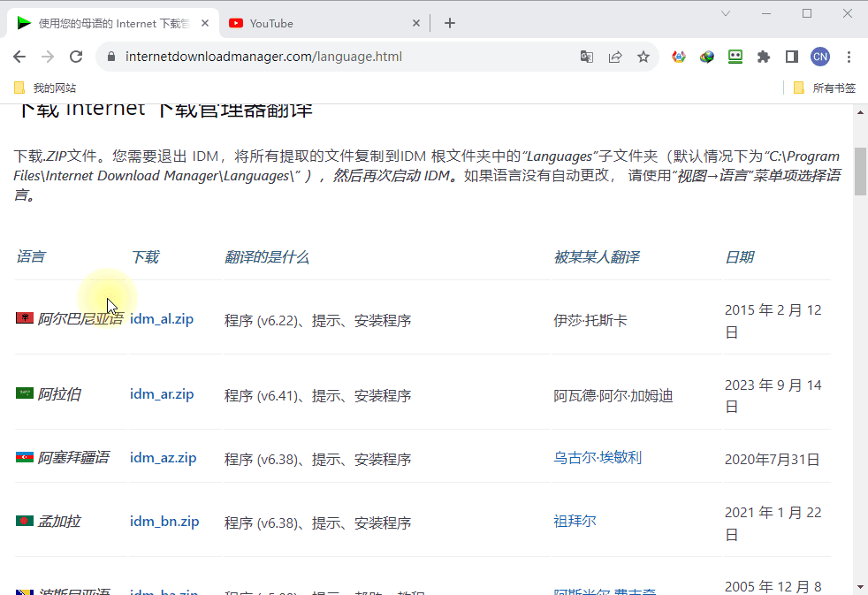Click the Albanian flag icon
Image resolution: width=868 pixels, height=595 pixels.
pyautogui.click(x=25, y=317)
